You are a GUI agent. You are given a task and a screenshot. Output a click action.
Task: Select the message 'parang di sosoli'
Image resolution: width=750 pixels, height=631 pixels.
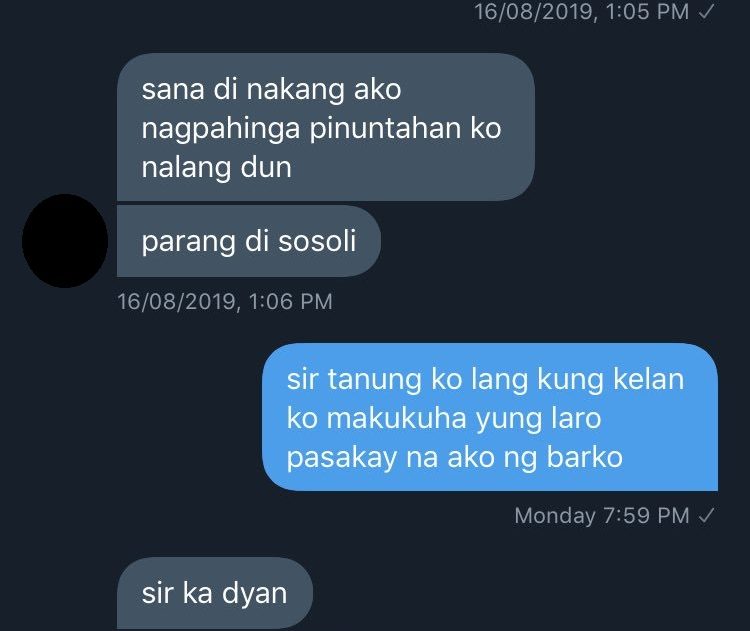(x=249, y=241)
